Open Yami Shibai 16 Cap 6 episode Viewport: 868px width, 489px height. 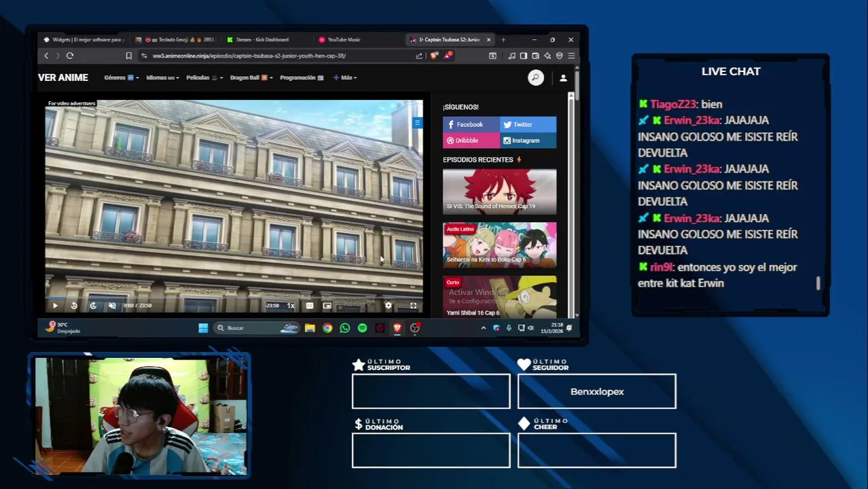click(x=499, y=297)
